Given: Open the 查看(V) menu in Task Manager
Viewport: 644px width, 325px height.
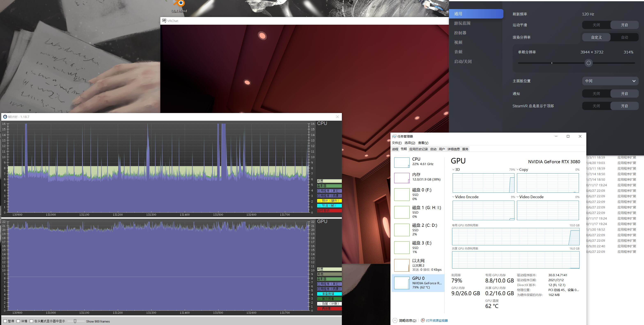Looking at the screenshot, I should point(423,143).
